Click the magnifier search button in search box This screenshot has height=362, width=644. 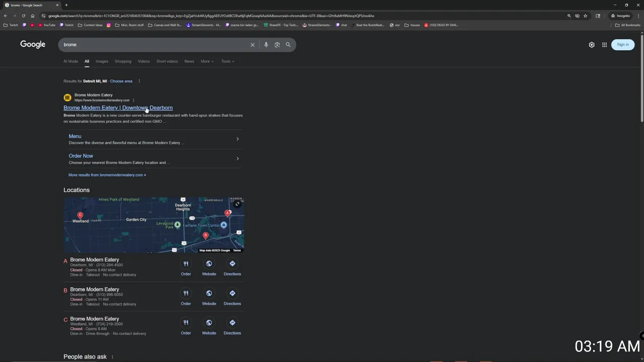(288, 45)
